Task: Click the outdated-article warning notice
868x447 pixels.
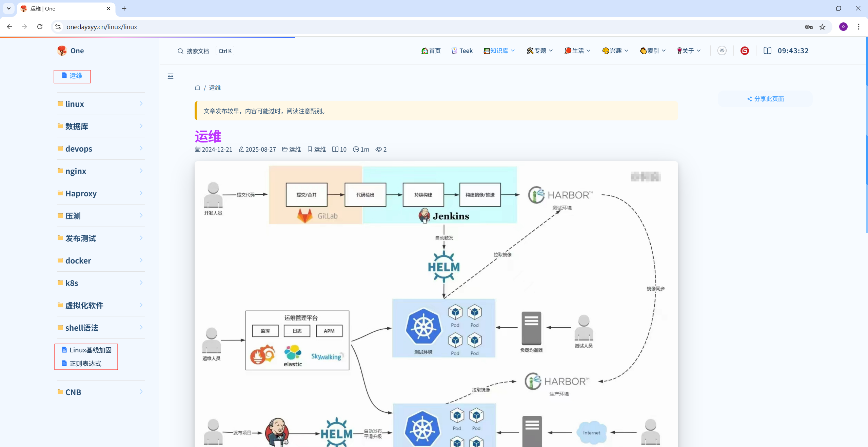Action: coord(436,111)
